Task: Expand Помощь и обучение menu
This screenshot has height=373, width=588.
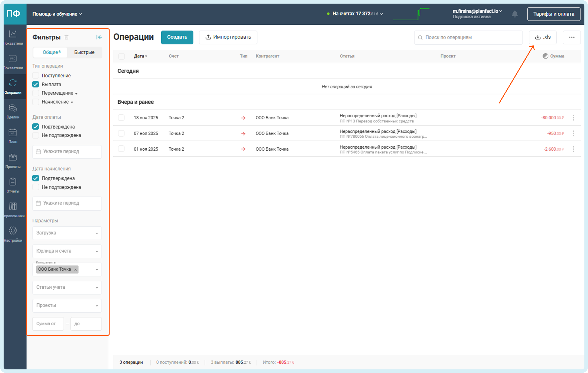Action: 57,14
